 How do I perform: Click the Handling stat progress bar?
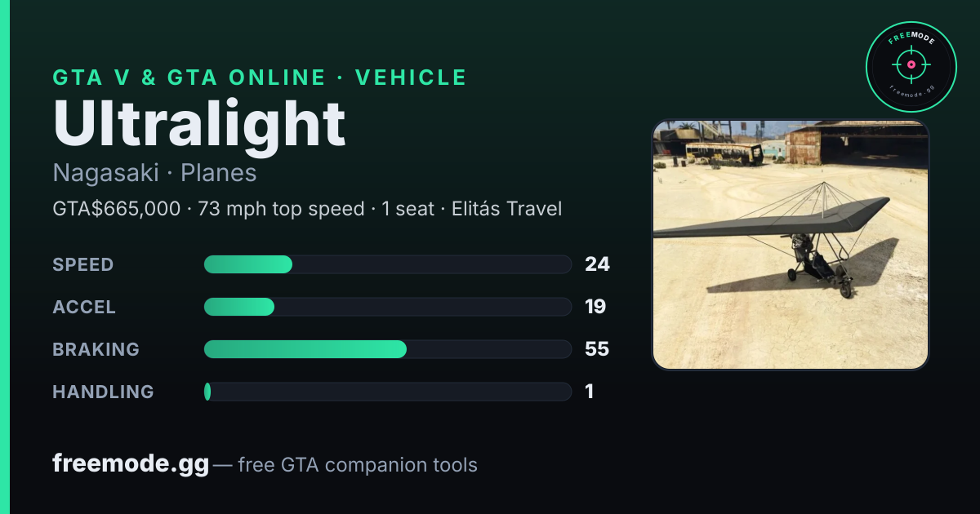point(387,392)
